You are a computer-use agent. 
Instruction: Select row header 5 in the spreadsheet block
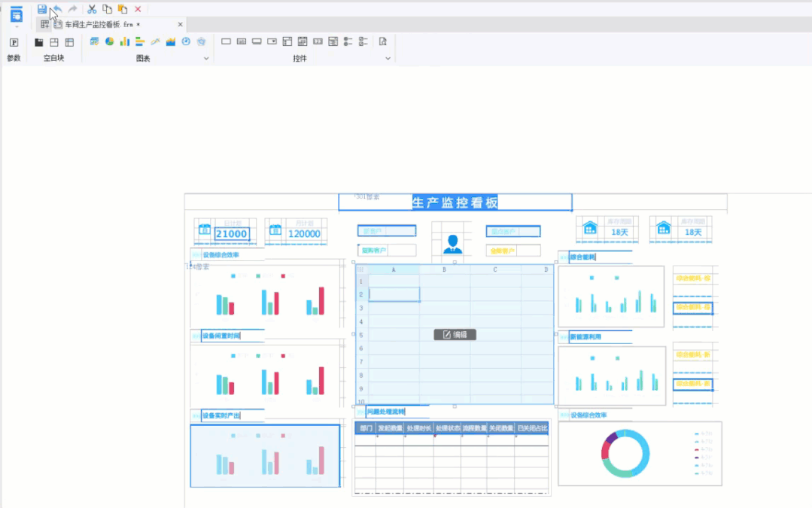tap(361, 335)
